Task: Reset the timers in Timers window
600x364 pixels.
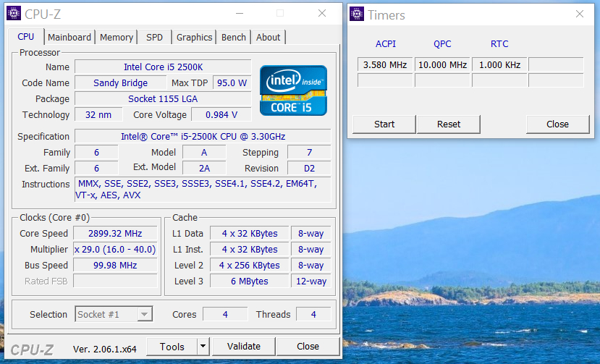Action: (449, 124)
